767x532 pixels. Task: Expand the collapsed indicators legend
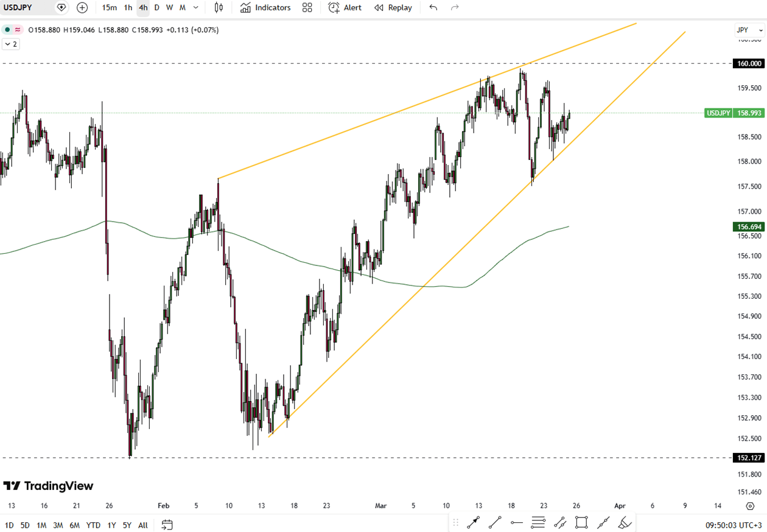click(10, 44)
